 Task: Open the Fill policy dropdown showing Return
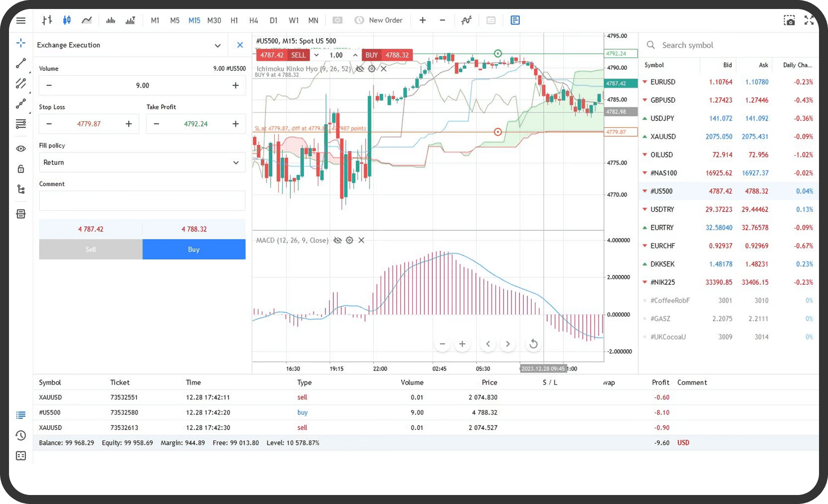[142, 162]
